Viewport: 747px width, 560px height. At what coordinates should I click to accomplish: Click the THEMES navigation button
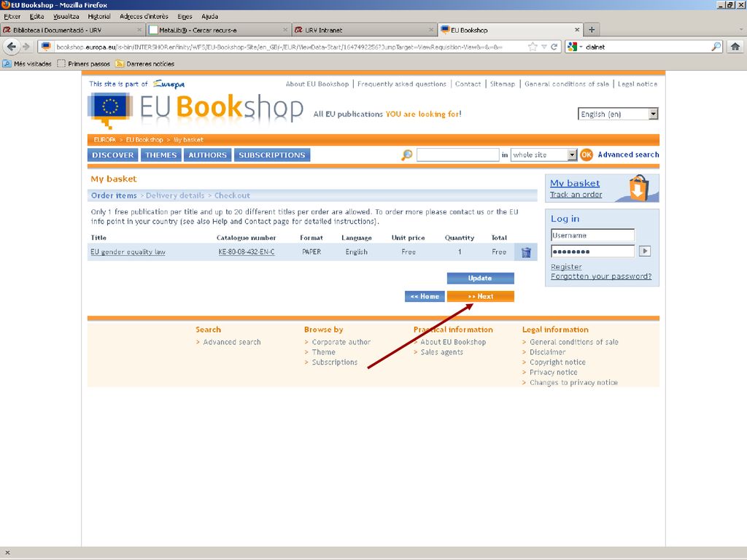(x=161, y=155)
